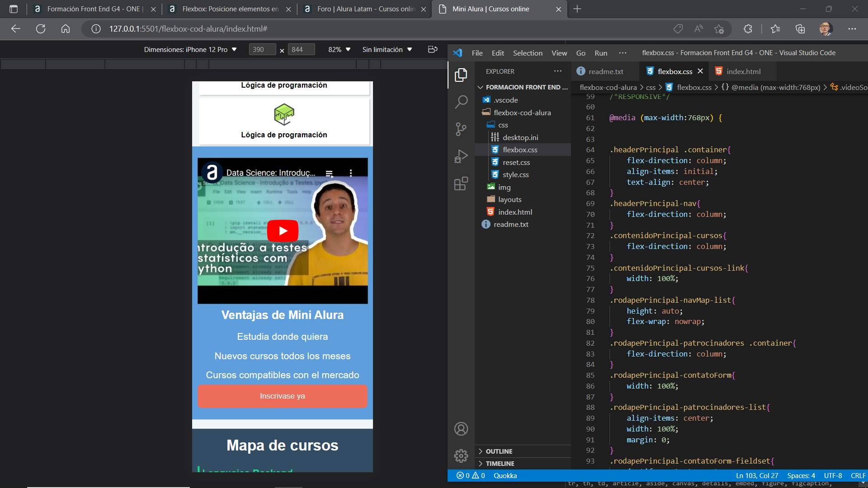Open the Dimensiones iPhone 12 Pro dropdown
Image resolution: width=868 pixels, height=488 pixels.
190,50
